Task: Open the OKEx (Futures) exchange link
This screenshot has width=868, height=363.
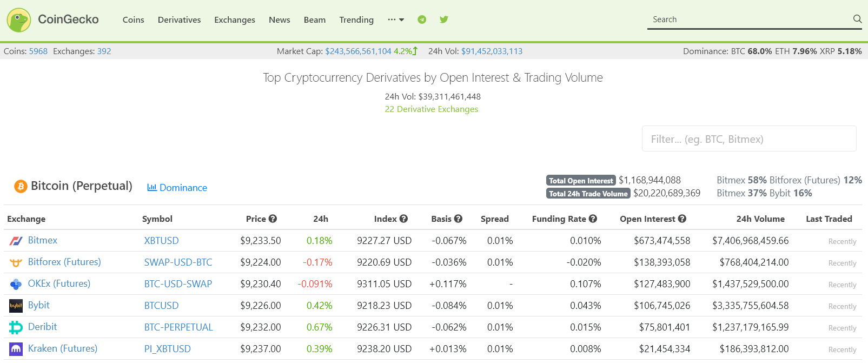Action: 59,283
